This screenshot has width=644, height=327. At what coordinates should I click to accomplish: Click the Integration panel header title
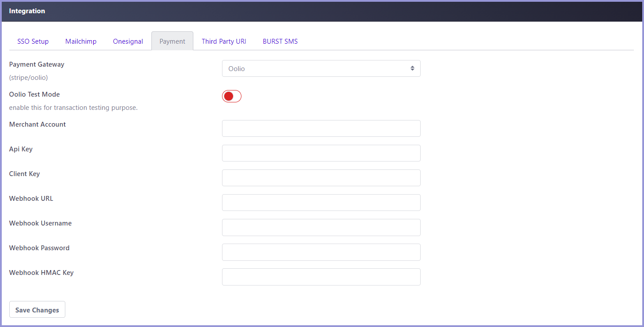[27, 11]
